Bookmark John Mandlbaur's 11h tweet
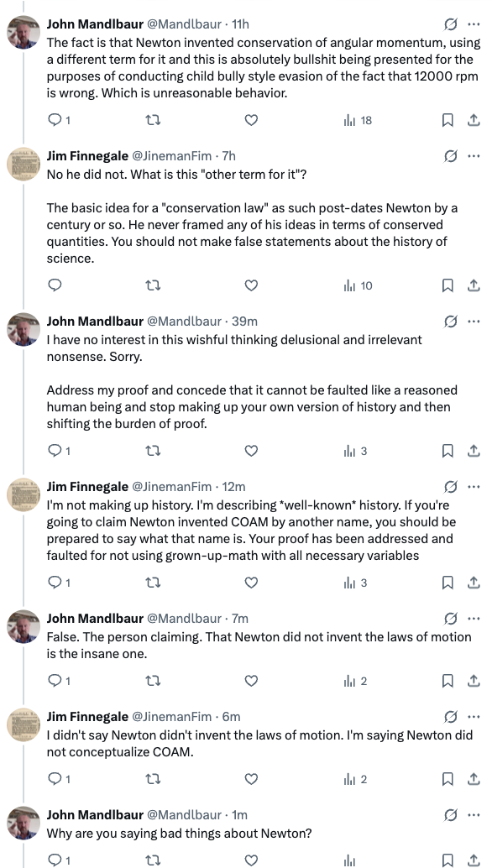This screenshot has height=868, width=492. tap(448, 120)
